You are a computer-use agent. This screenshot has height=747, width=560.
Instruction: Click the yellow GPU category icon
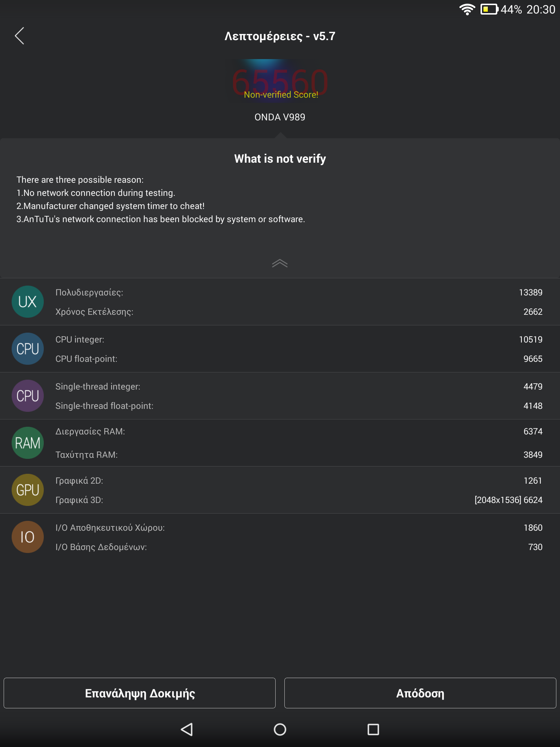click(x=28, y=490)
